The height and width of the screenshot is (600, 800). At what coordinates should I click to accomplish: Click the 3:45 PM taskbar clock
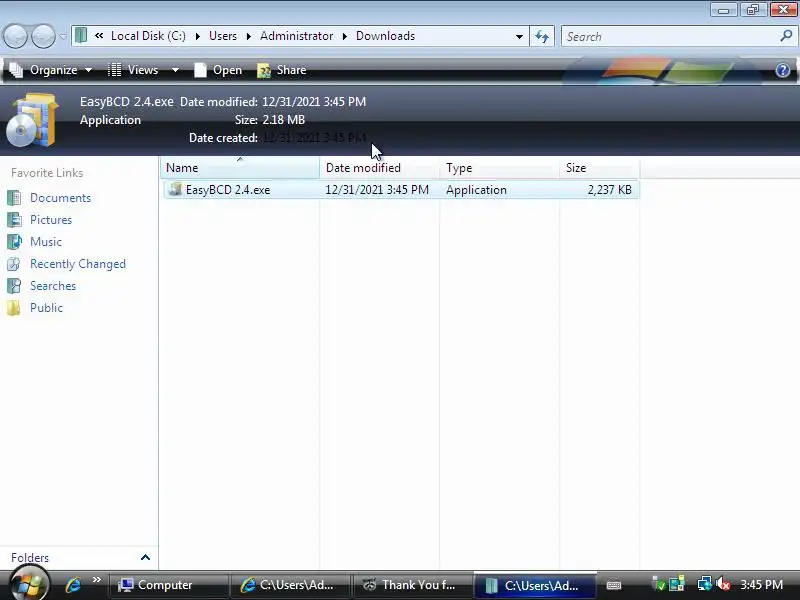[x=761, y=585]
